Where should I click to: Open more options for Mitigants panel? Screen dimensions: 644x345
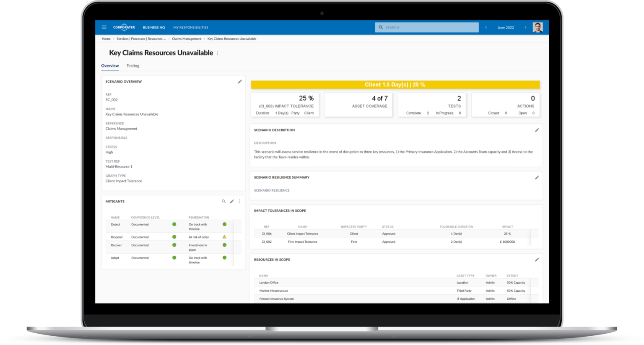point(240,201)
